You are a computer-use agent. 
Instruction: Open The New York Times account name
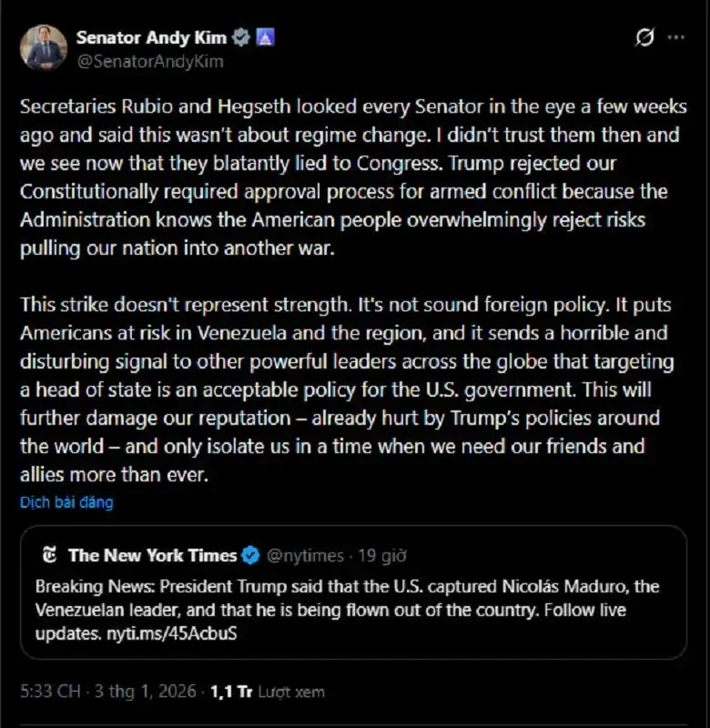click(152, 555)
